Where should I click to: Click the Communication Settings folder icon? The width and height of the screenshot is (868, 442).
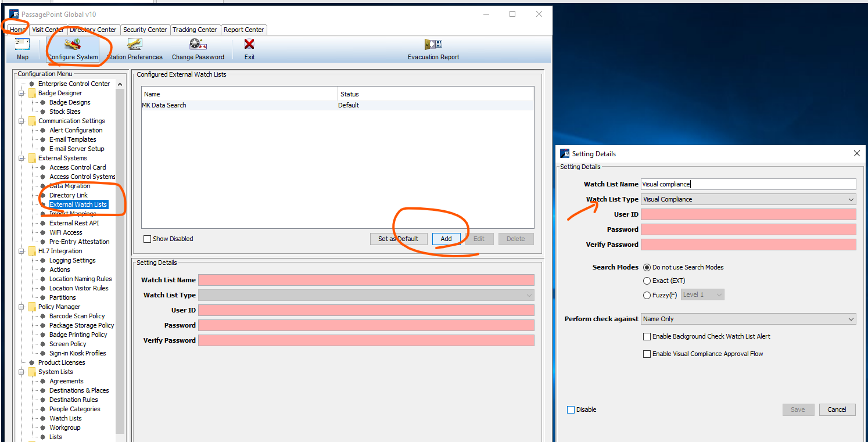[x=32, y=121]
